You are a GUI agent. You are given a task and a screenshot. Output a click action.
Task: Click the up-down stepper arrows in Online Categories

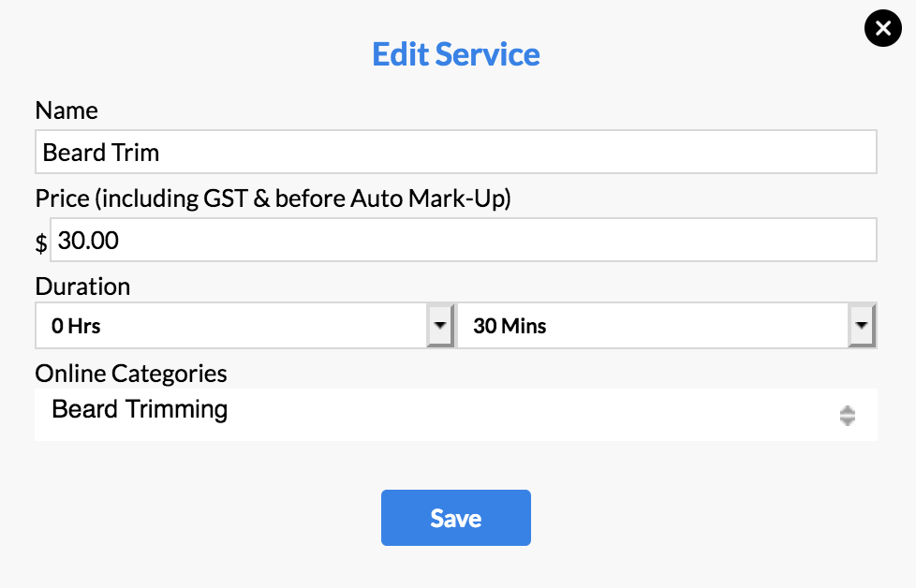(x=848, y=416)
